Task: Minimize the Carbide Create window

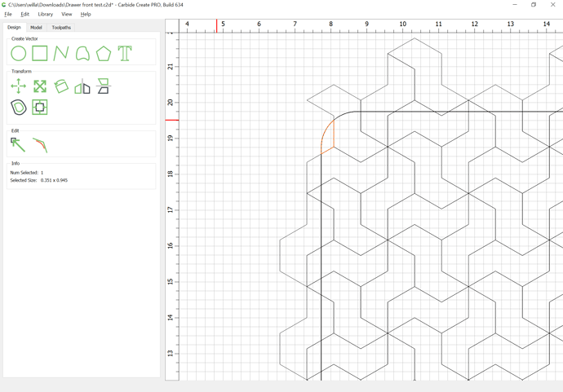Action: point(515,5)
